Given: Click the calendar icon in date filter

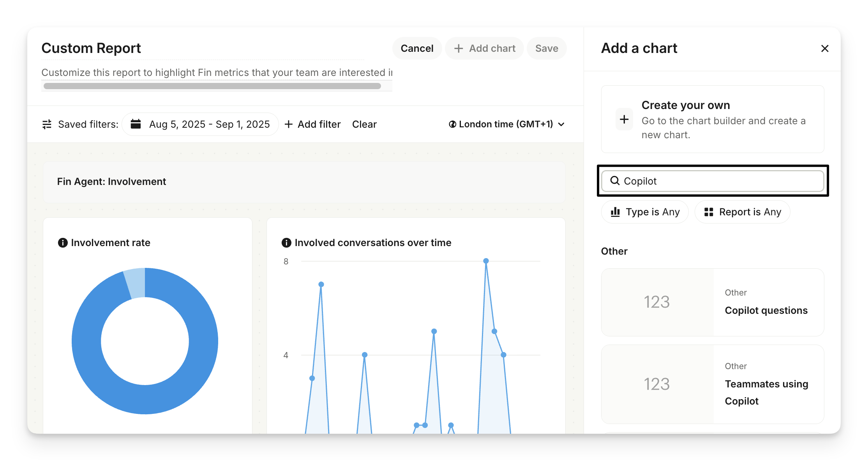Looking at the screenshot, I should point(136,124).
